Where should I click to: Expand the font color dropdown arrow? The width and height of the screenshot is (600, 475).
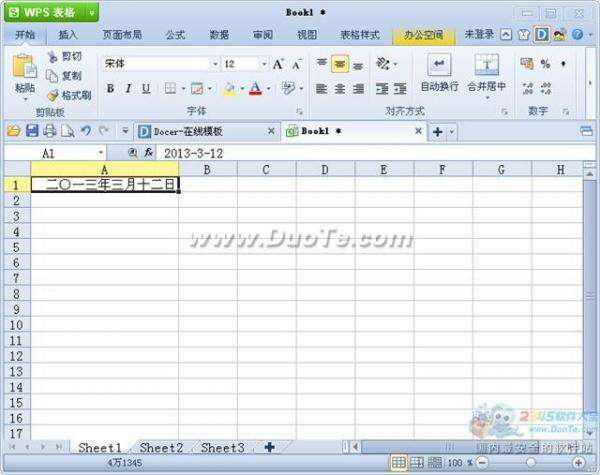pyautogui.click(x=269, y=89)
